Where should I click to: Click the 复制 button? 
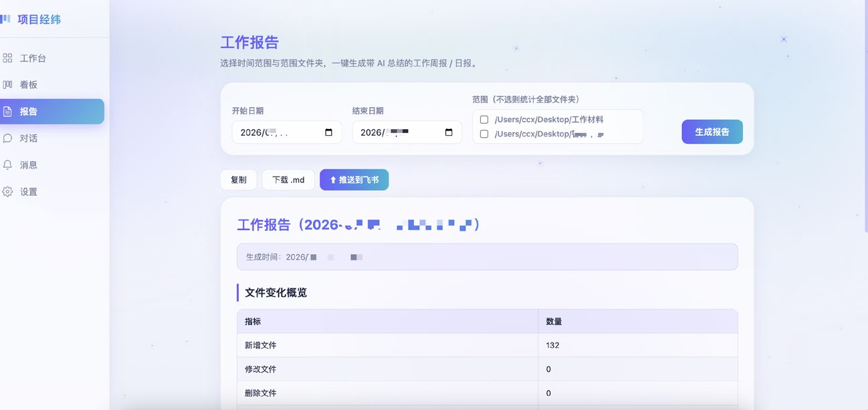pos(239,180)
